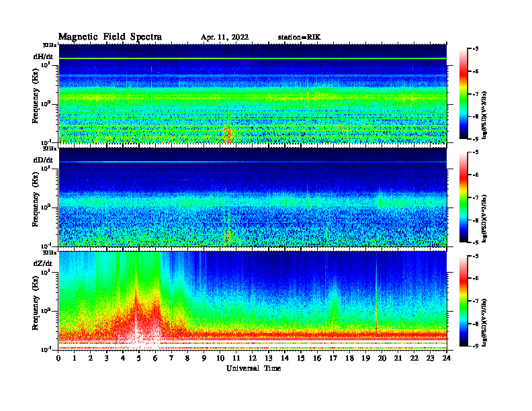Image resolution: width=532 pixels, height=411 pixels.
Task: Click hour tick label "3" on time axis
Action: [107, 358]
